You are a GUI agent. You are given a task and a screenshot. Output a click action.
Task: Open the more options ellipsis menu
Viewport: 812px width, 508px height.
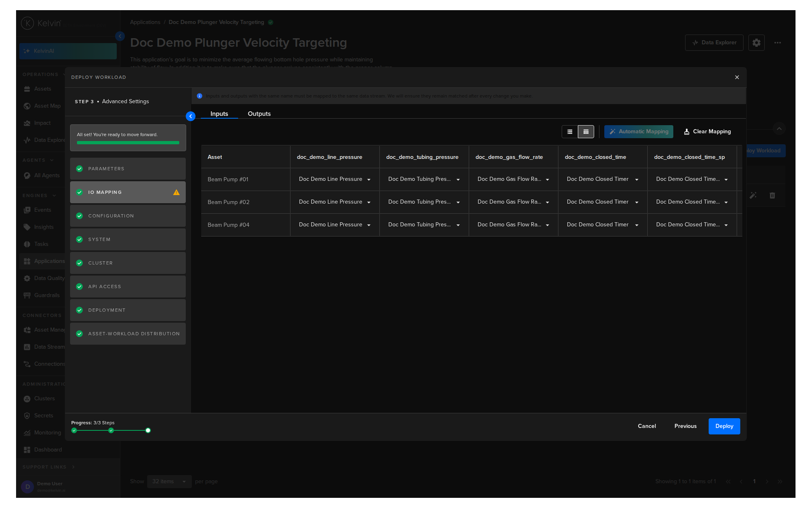click(777, 43)
